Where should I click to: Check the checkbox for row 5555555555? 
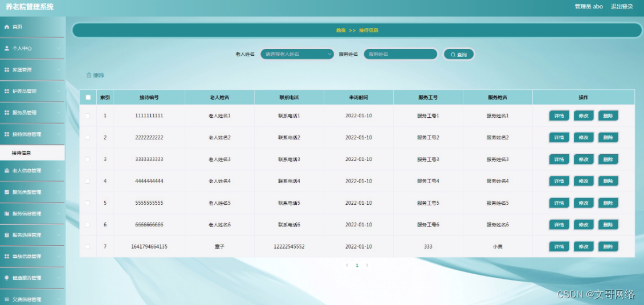tap(88, 203)
